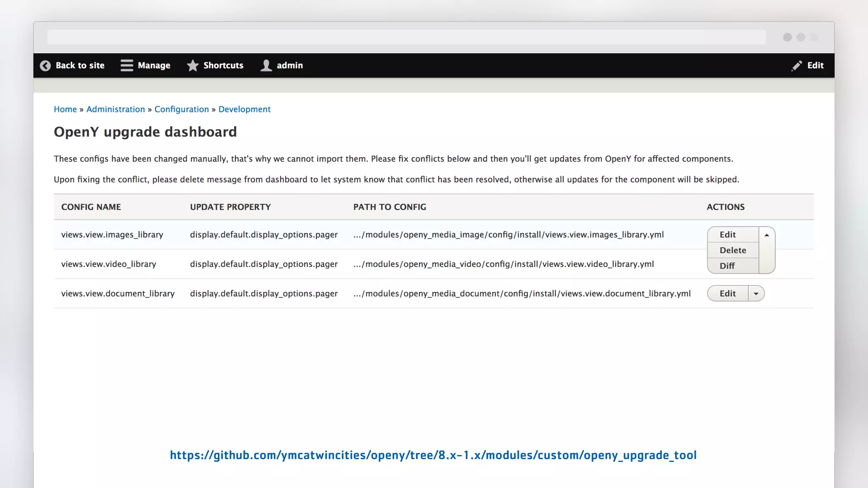The image size is (868, 488).
Task: Click UPDATE PROPERTY column header
Action: coord(230,207)
